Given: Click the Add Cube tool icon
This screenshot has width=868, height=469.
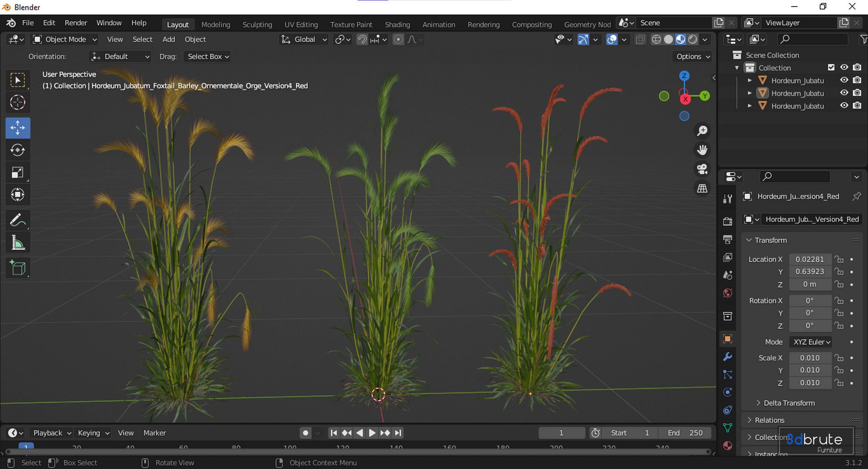Looking at the screenshot, I should pyautogui.click(x=18, y=268).
